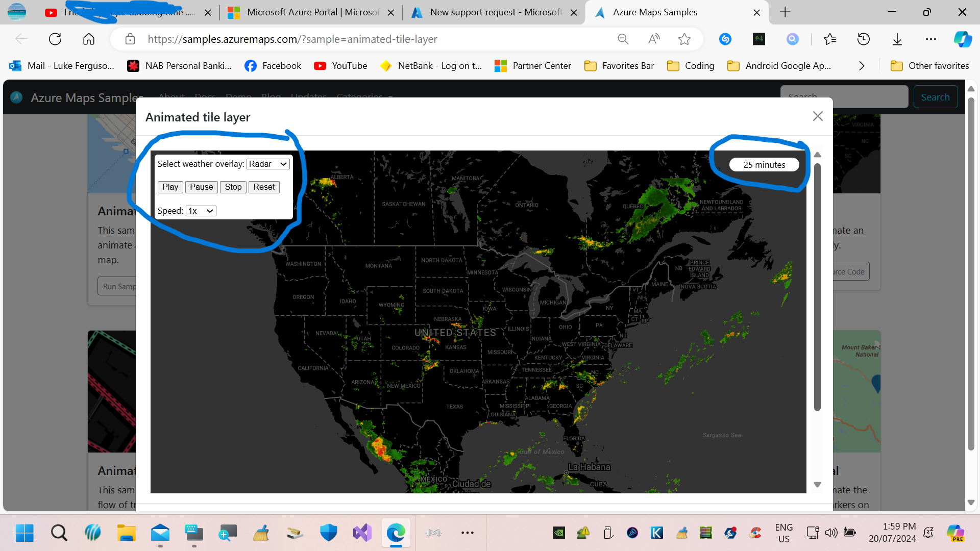Open the Speed dropdown showing 1x
980x551 pixels.
(201, 211)
